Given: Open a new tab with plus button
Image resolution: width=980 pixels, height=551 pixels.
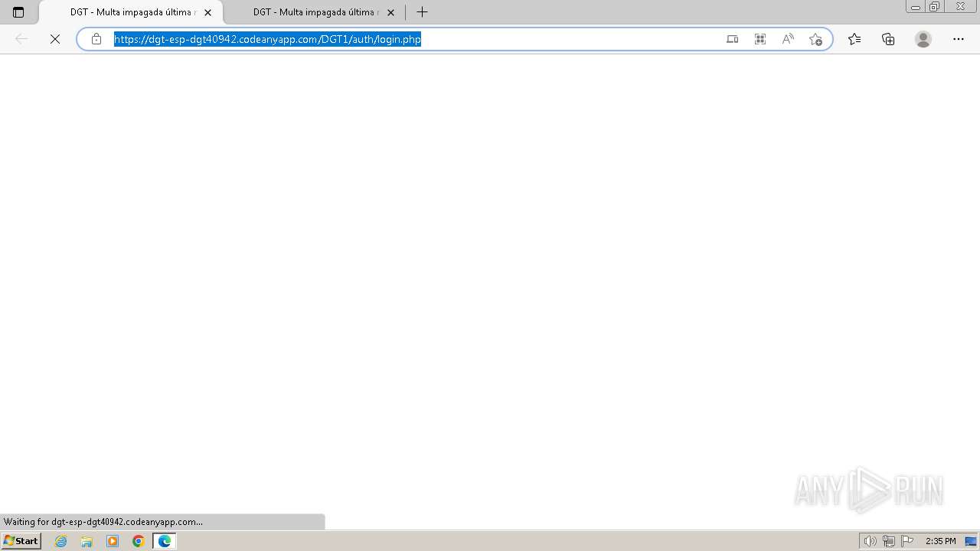Looking at the screenshot, I should (422, 12).
